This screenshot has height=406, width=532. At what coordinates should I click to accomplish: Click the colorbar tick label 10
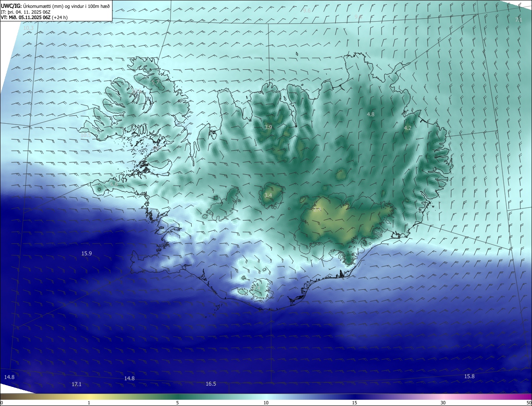(x=266, y=403)
